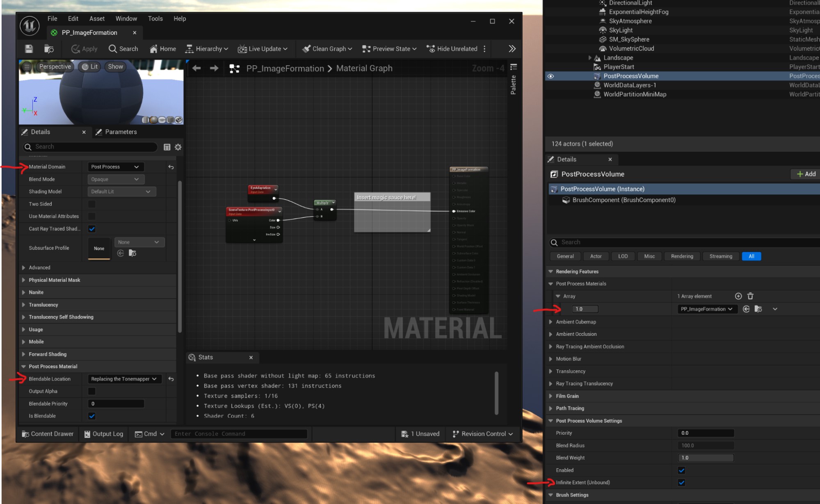Open the Asset menu
Screen dimensions: 820x504
click(x=97, y=19)
